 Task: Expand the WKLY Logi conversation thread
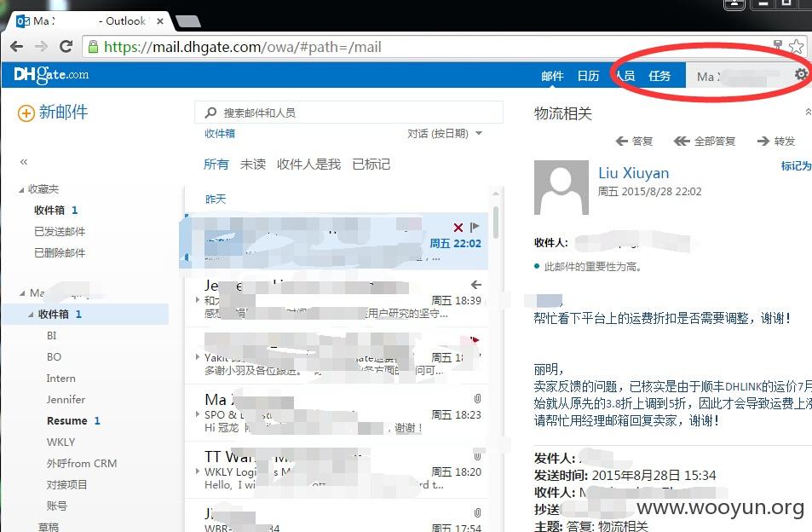pyautogui.click(x=198, y=471)
